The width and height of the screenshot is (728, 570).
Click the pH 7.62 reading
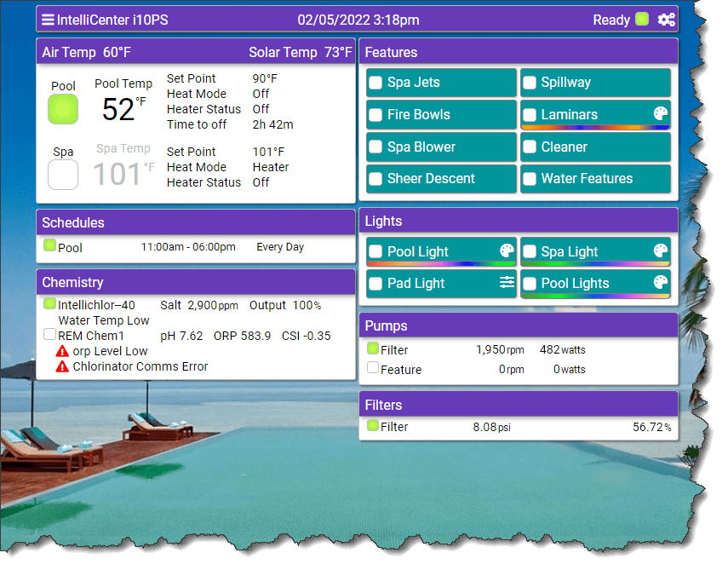click(181, 336)
